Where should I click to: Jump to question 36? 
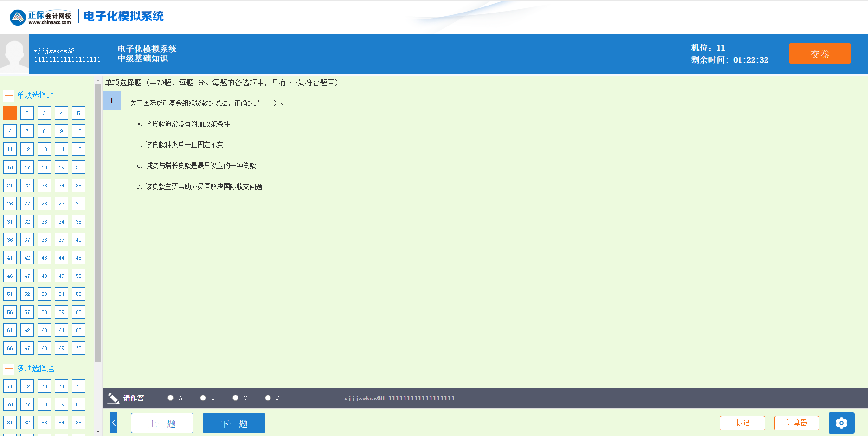10,240
